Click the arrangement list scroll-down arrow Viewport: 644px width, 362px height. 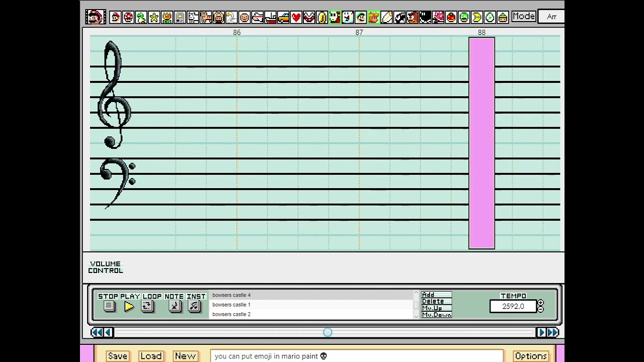click(x=416, y=316)
